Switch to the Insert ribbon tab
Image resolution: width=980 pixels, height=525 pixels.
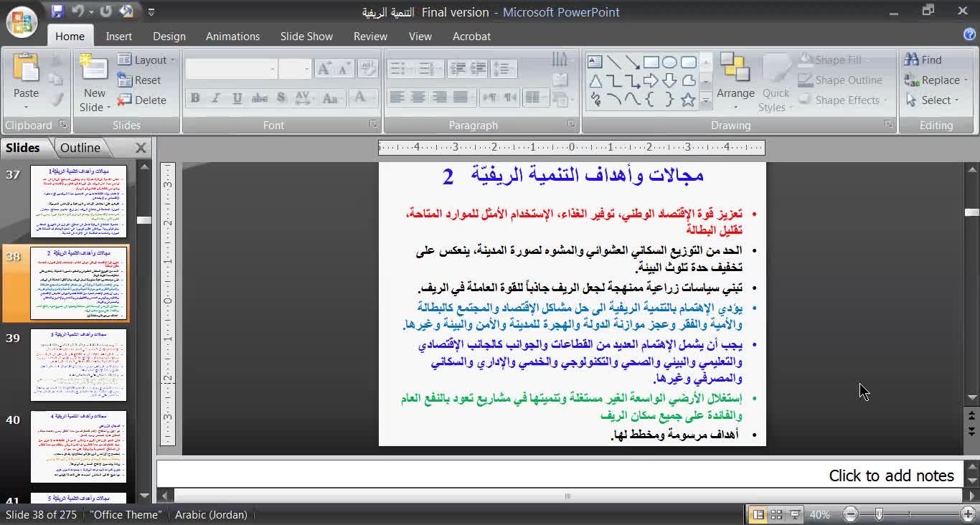pos(119,36)
